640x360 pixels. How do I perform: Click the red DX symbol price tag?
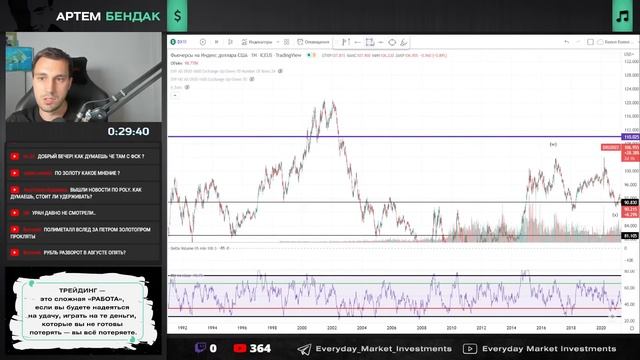point(611,147)
